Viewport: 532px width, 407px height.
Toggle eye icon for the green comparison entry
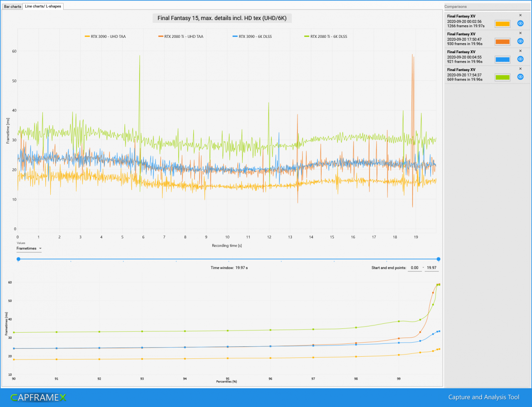[520, 77]
